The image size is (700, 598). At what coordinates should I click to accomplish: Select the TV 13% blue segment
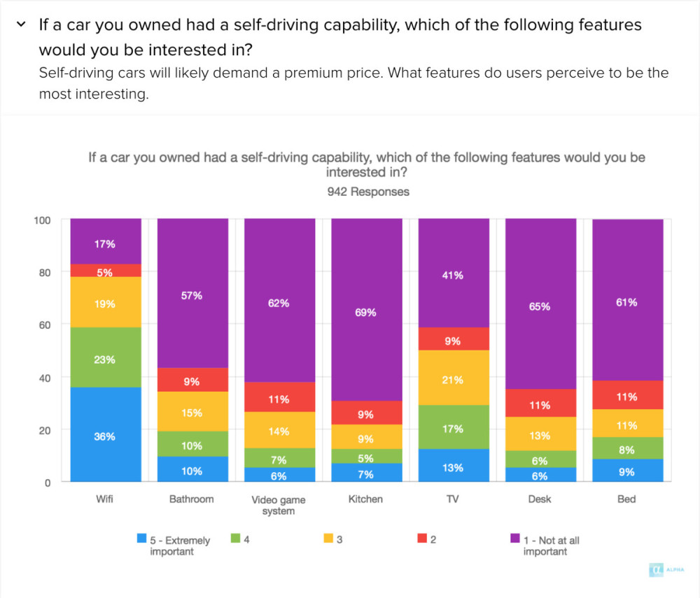click(454, 465)
